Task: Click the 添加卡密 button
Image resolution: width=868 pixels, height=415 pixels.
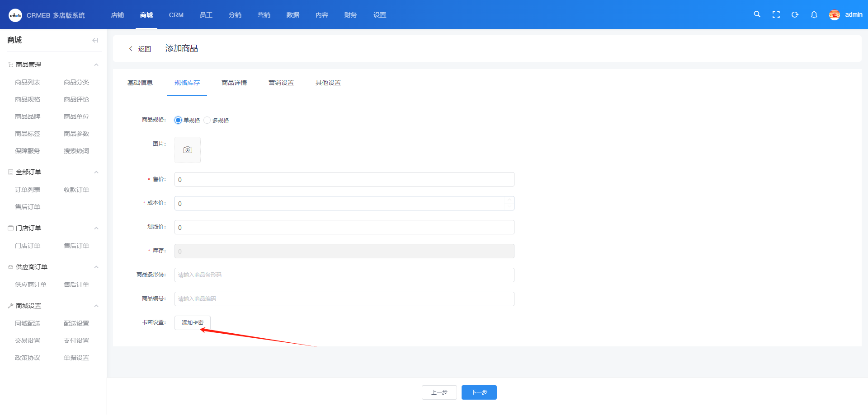Action: coord(193,323)
